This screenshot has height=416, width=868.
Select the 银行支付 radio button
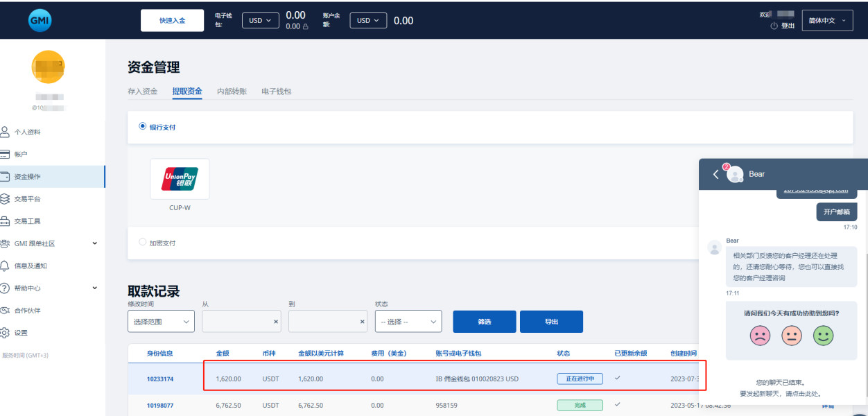pos(143,127)
